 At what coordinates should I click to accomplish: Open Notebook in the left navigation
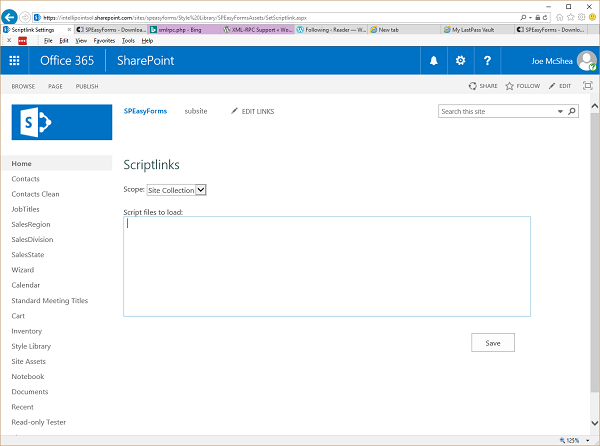28,376
